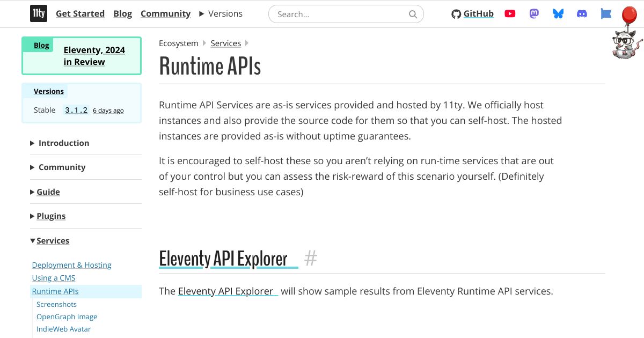Screen dimensions: 644x338
Task: Open OpenGraph Image sidebar sub-item
Action: (x=67, y=317)
